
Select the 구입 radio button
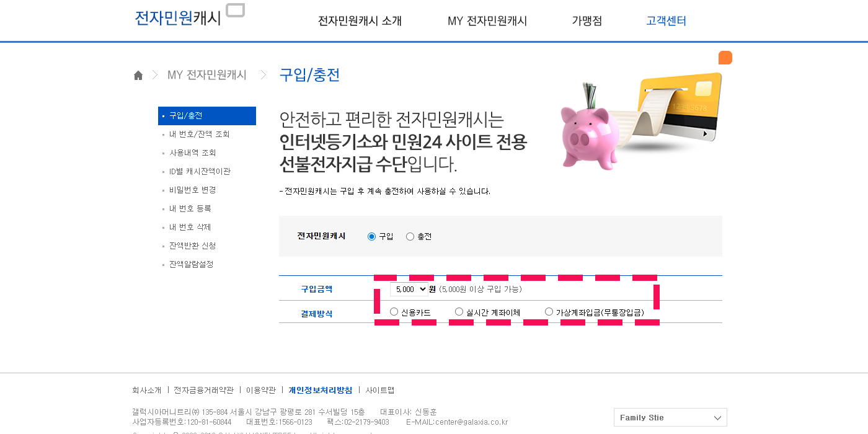[372, 236]
